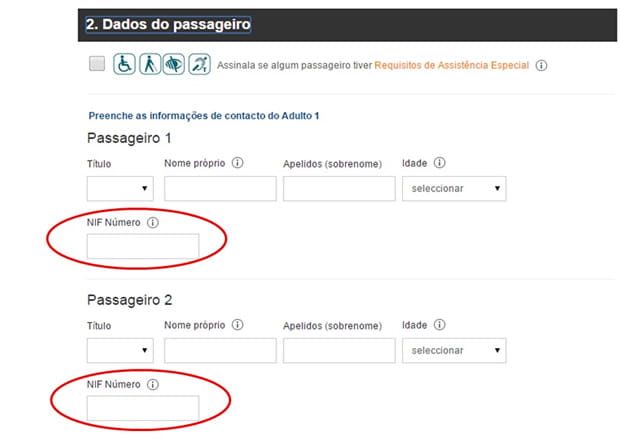Screen dimensions: 620x445
Task: Click the wheelchair assistance icon
Action: tap(125, 65)
